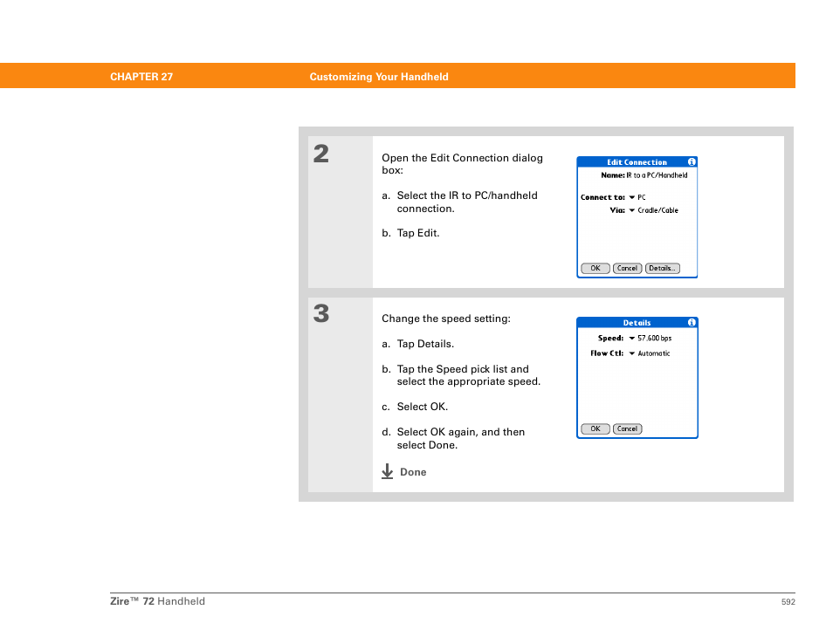
Task: Click the 'Open the Edit Connection dialog box' text
Action: tap(462, 164)
